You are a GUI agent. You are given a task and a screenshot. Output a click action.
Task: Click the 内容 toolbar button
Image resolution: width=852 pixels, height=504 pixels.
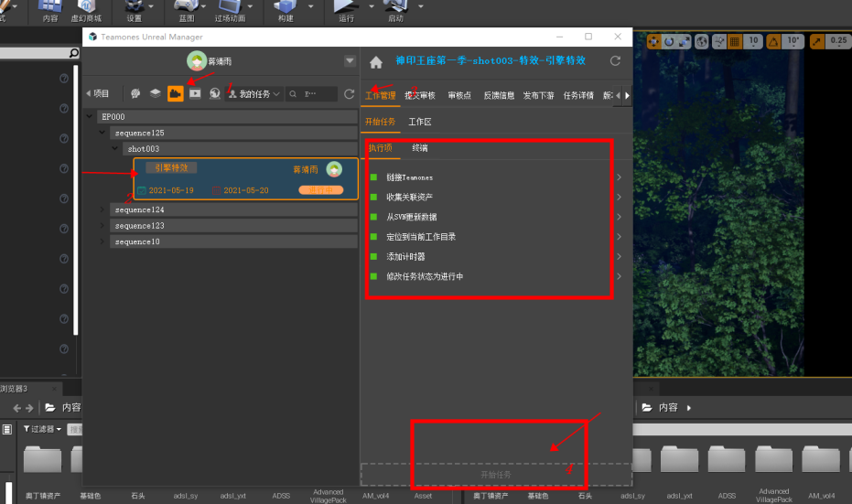[50, 11]
